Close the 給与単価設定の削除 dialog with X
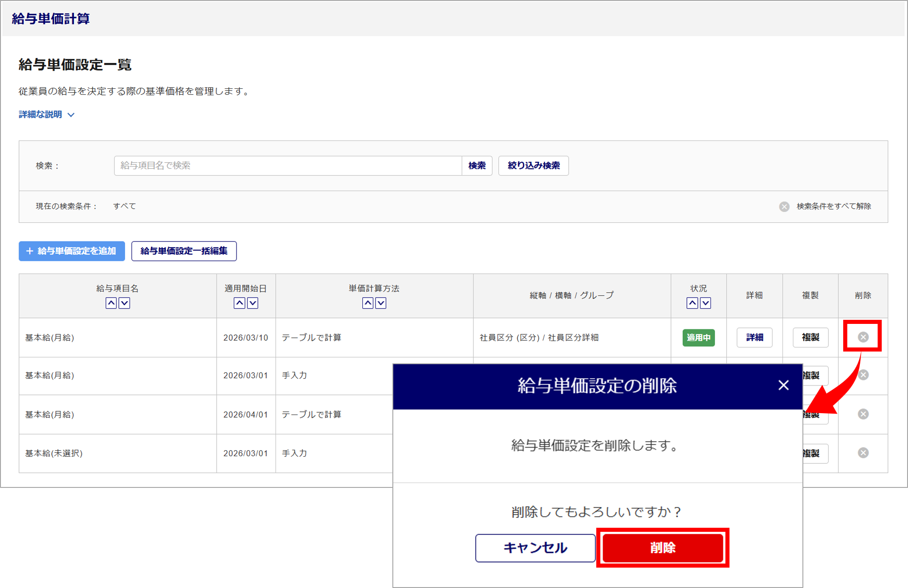Viewport: 908px width, 588px height. coord(783,386)
